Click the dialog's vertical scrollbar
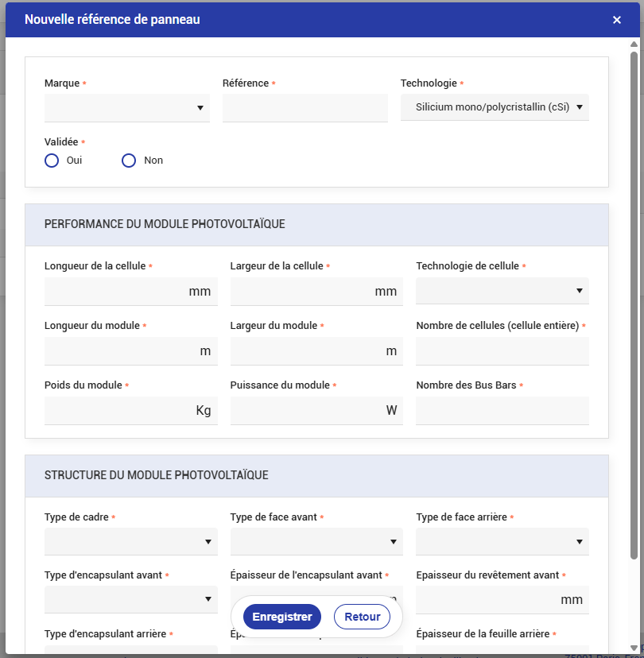Screen dimensions: 644x658 [x=634, y=302]
